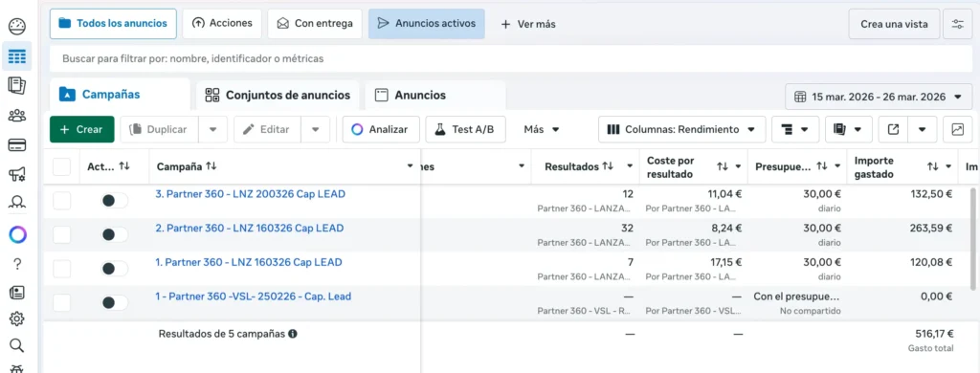This screenshot has height=373, width=980.
Task: Sort by the Campaña column arrows
Action: [211, 166]
